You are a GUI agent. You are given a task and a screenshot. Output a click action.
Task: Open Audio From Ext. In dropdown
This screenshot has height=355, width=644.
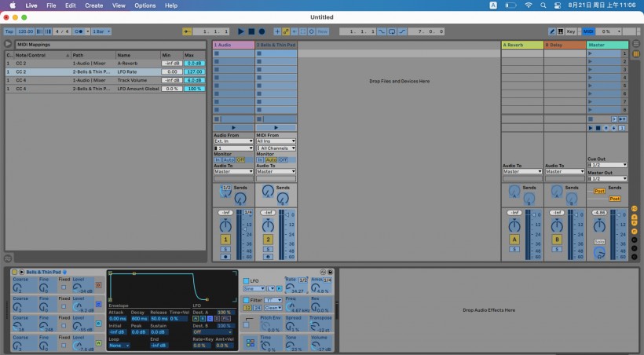pyautogui.click(x=232, y=141)
